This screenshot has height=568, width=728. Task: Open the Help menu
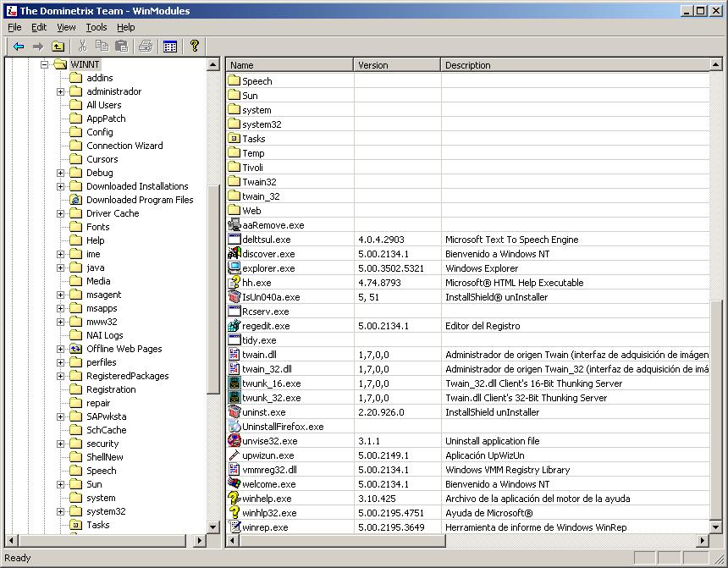[126, 27]
